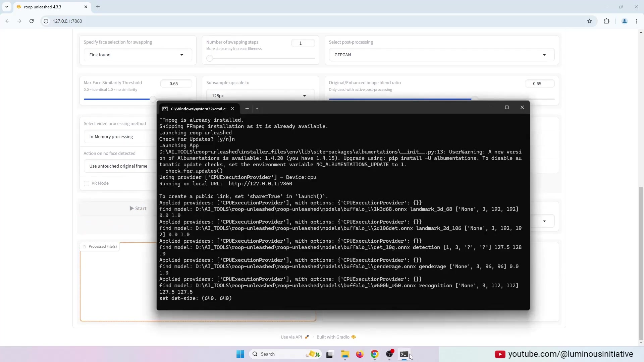This screenshot has height=362, width=644.
Task: Select the cmd.exe terminal tab
Action: [198, 109]
